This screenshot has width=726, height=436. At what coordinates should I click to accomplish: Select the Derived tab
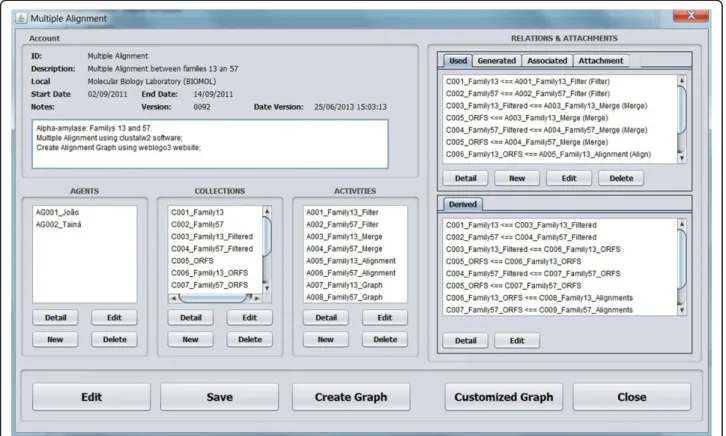(x=463, y=204)
